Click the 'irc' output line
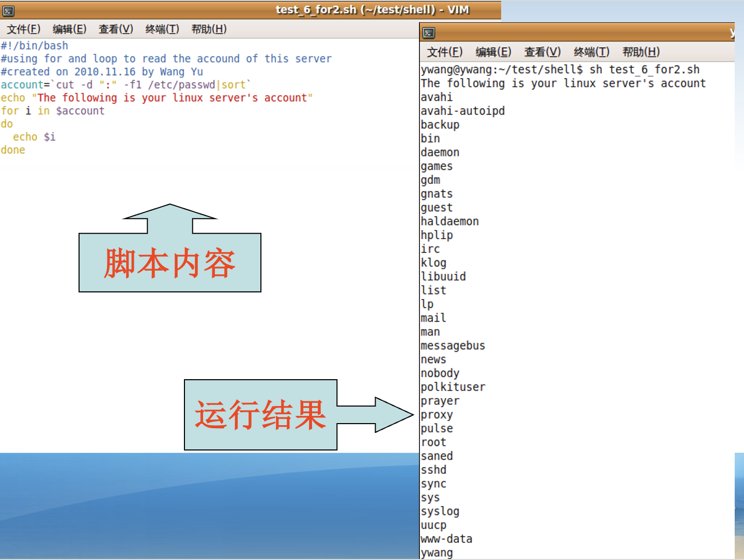Screen dimensions: 744x560 pos(430,249)
